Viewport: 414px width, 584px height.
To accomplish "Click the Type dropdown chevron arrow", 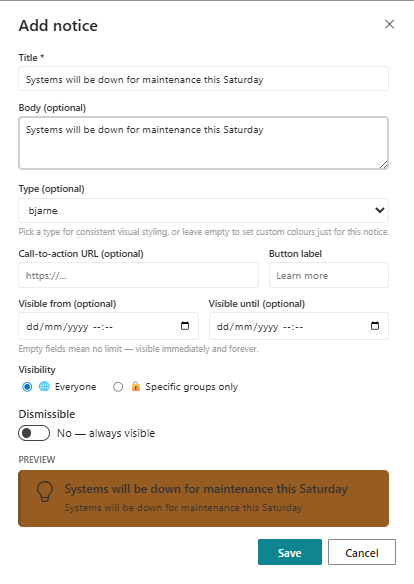I will click(x=380, y=210).
